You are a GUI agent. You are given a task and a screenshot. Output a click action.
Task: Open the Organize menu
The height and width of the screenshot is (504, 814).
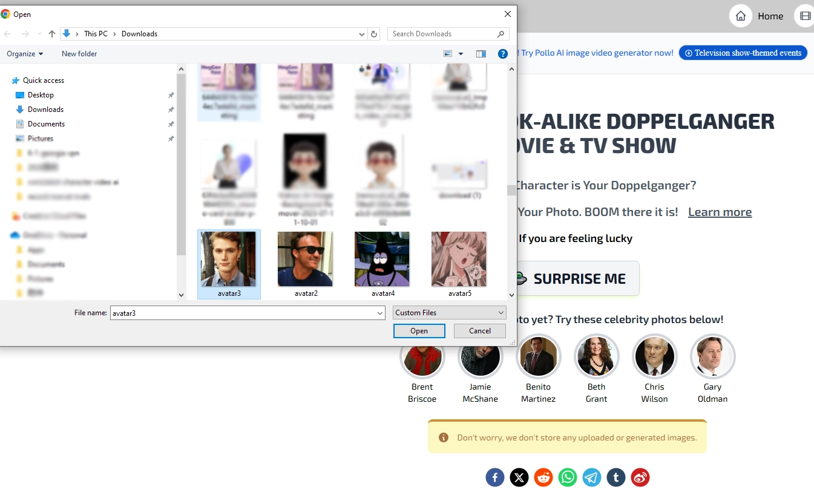tap(25, 54)
